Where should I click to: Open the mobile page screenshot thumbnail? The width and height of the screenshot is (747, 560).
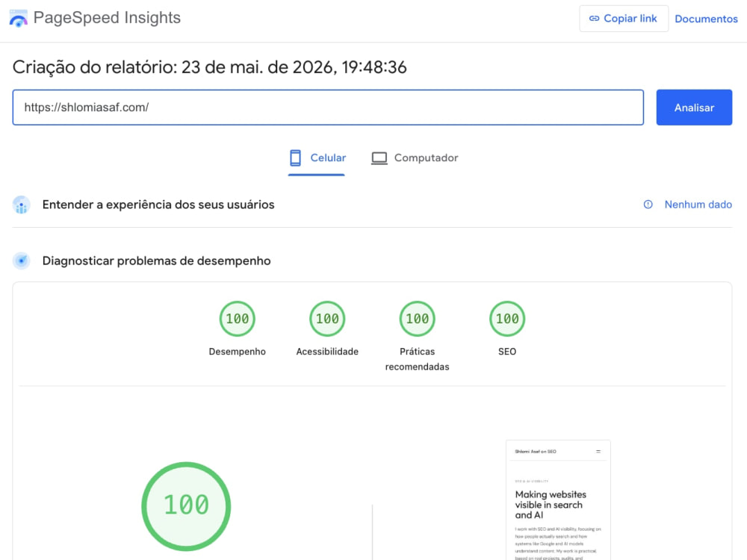tap(558, 500)
